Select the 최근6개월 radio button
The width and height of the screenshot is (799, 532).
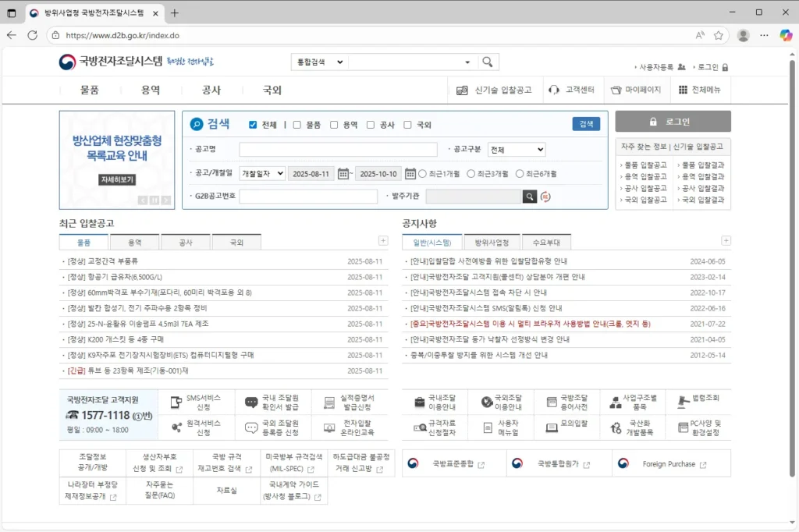519,174
